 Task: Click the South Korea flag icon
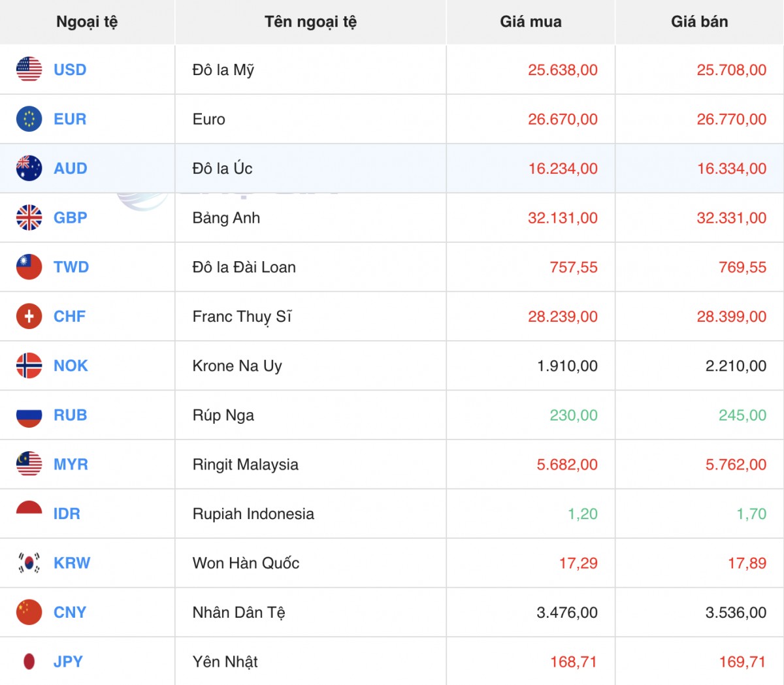coord(29,563)
